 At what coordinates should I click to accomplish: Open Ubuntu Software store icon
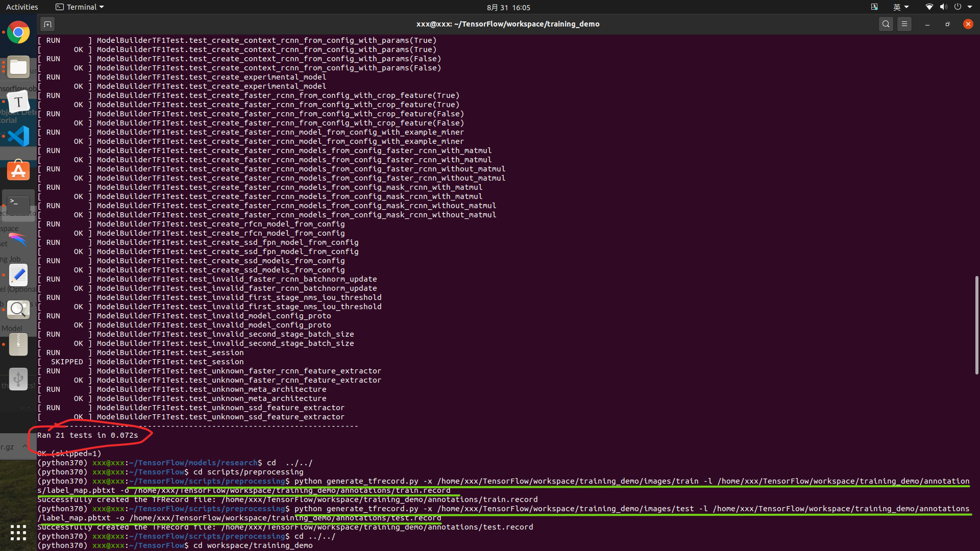coord(18,171)
